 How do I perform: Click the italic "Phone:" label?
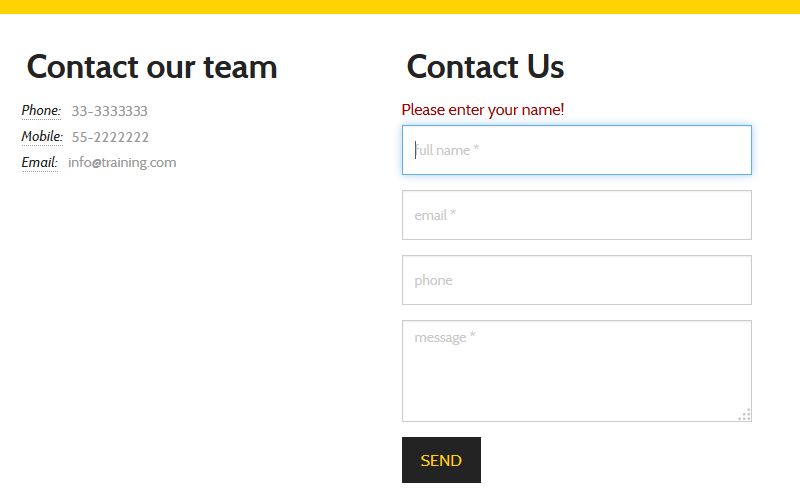[x=41, y=110]
